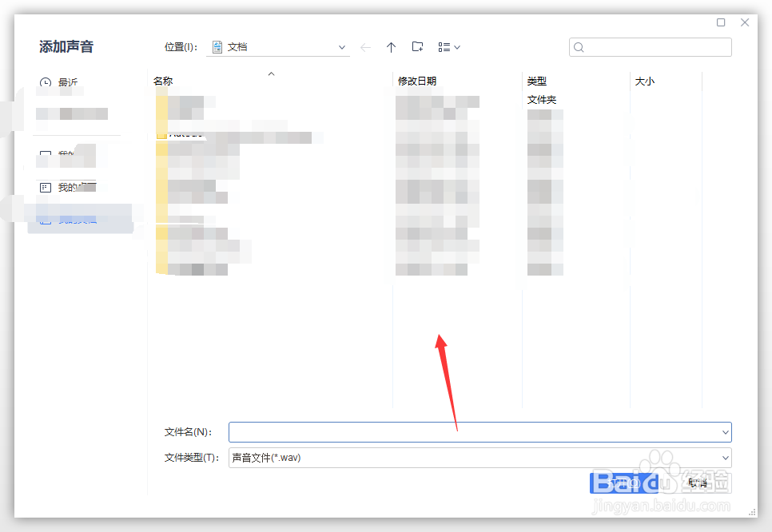Open the 位置 location dropdown
Screen dimensions: 772x532
341,47
